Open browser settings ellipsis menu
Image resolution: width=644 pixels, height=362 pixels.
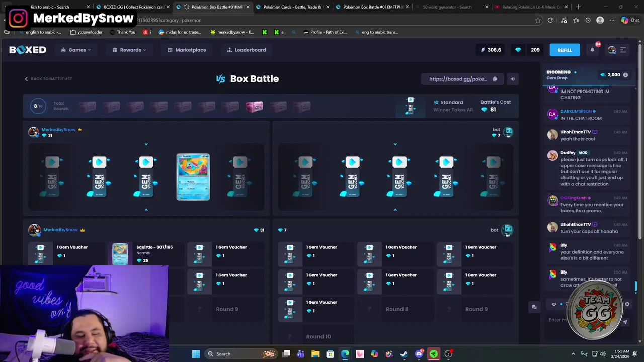pyautogui.click(x=612, y=20)
